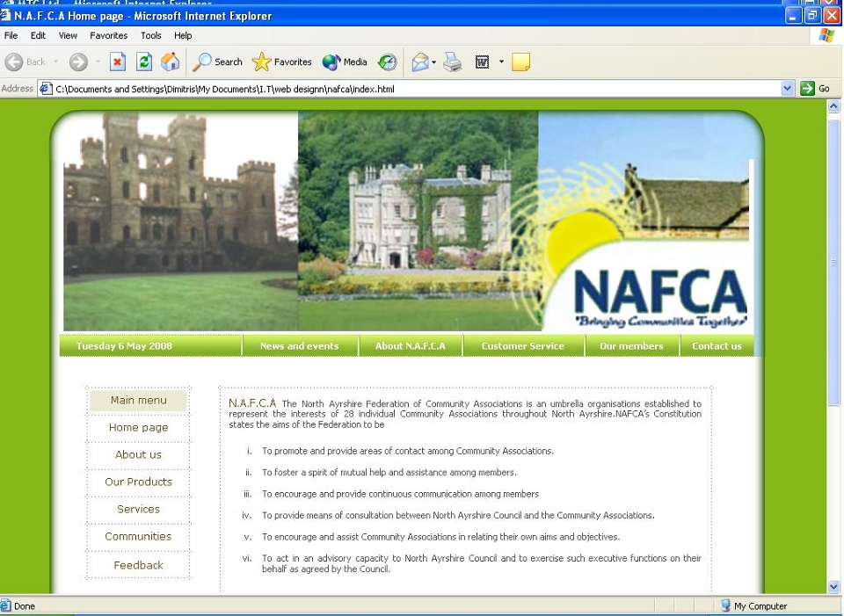Open the Edit menu

[x=38, y=35]
